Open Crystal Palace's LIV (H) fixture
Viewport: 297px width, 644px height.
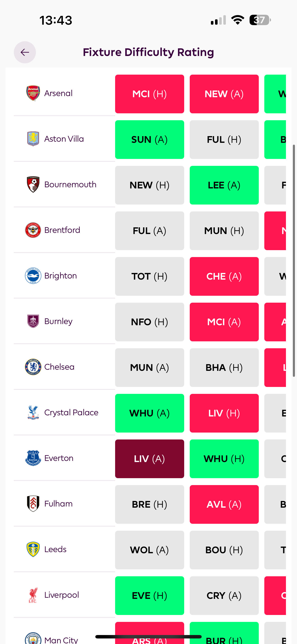click(224, 413)
